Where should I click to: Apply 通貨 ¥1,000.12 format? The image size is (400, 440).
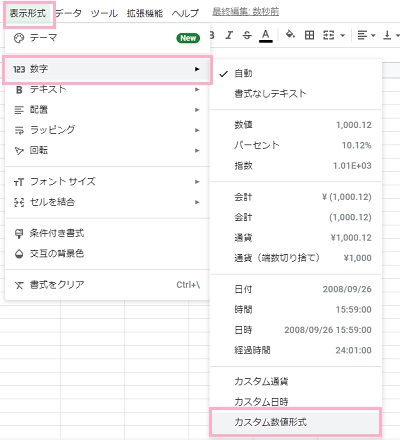pos(296,238)
